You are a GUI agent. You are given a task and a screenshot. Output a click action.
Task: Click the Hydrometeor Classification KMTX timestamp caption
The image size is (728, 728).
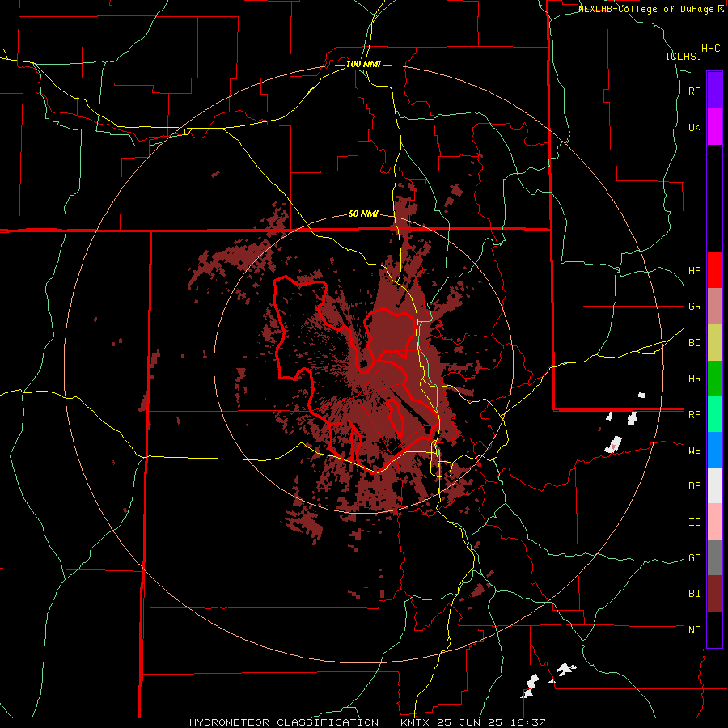[366, 722]
